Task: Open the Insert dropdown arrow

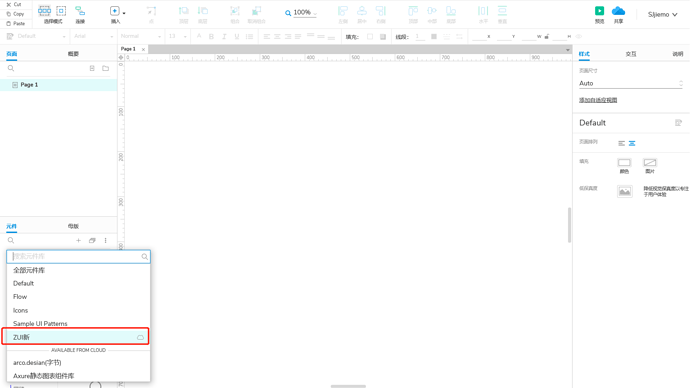Action: click(x=124, y=13)
